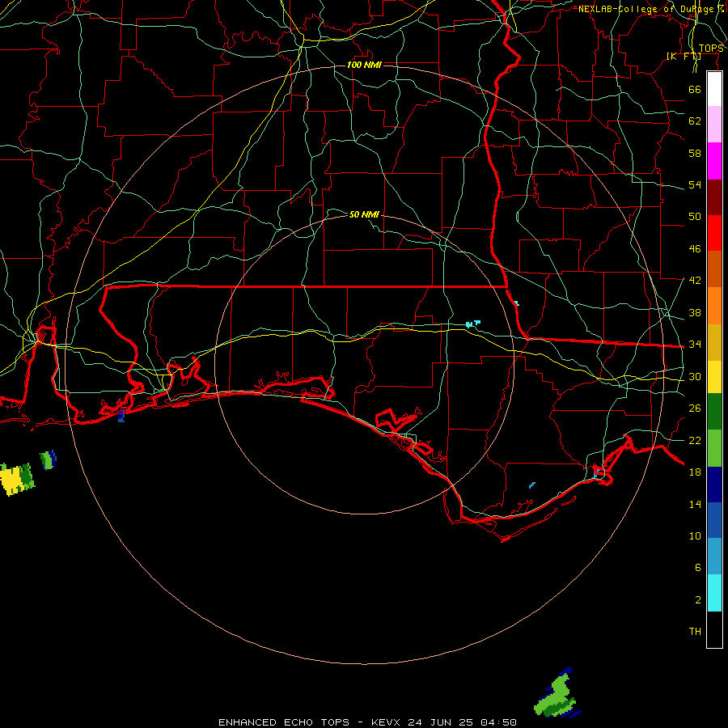
Task: Click the '100 NMI' range ring label
Action: (x=364, y=65)
